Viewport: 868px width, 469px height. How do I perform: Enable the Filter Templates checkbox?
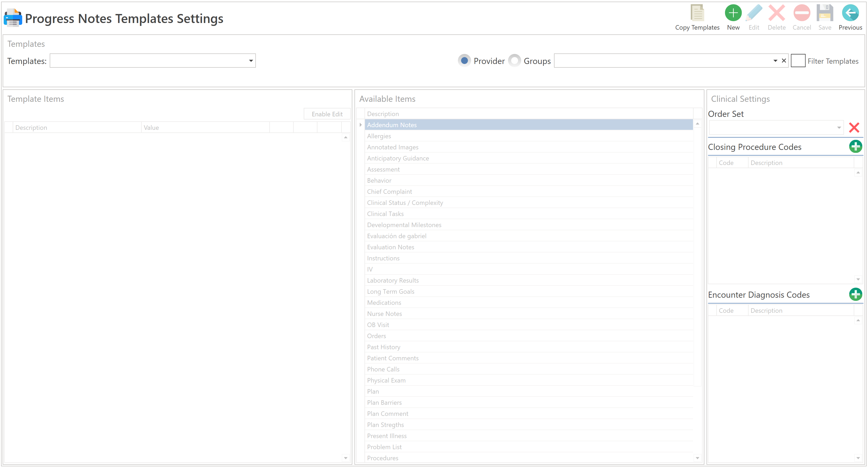click(x=798, y=61)
